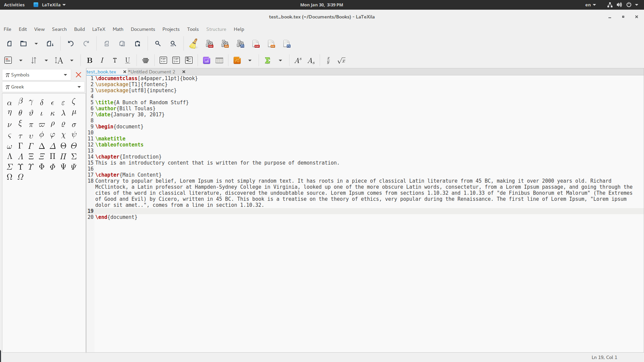This screenshot has width=644, height=362.
Task: Place cursor on \end{document} line
Action: [x=116, y=217]
